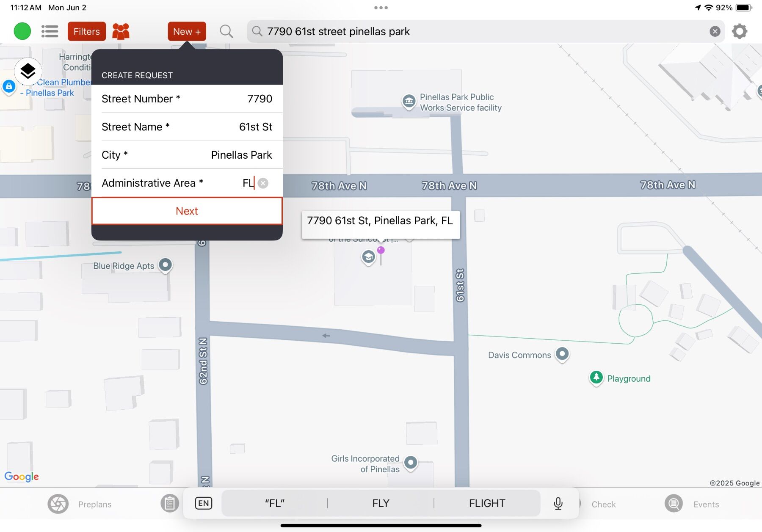Viewport: 762px width, 532px height.
Task: Clear the Administrative Area FL text
Action: (263, 183)
